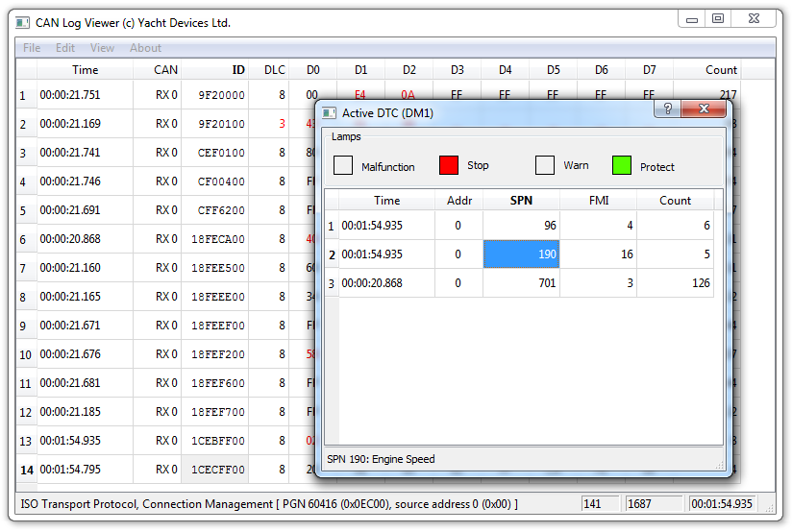Viewport: 792px width, 532px height.
Task: Sort DTC table by SPN column header
Action: (x=521, y=201)
